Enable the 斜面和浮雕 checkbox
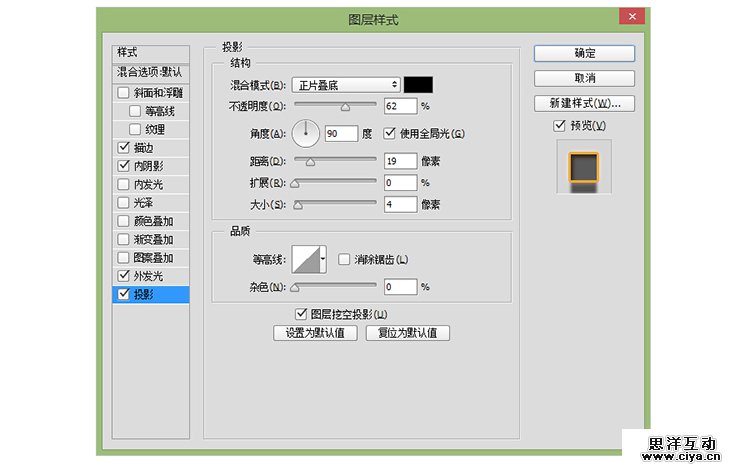The height and width of the screenshot is (472, 750). click(x=124, y=93)
